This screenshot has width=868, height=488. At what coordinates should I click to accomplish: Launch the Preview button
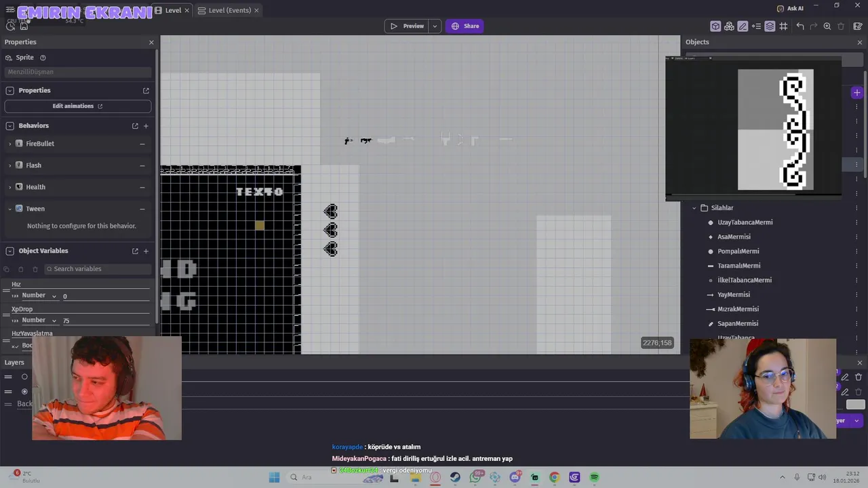coord(407,26)
